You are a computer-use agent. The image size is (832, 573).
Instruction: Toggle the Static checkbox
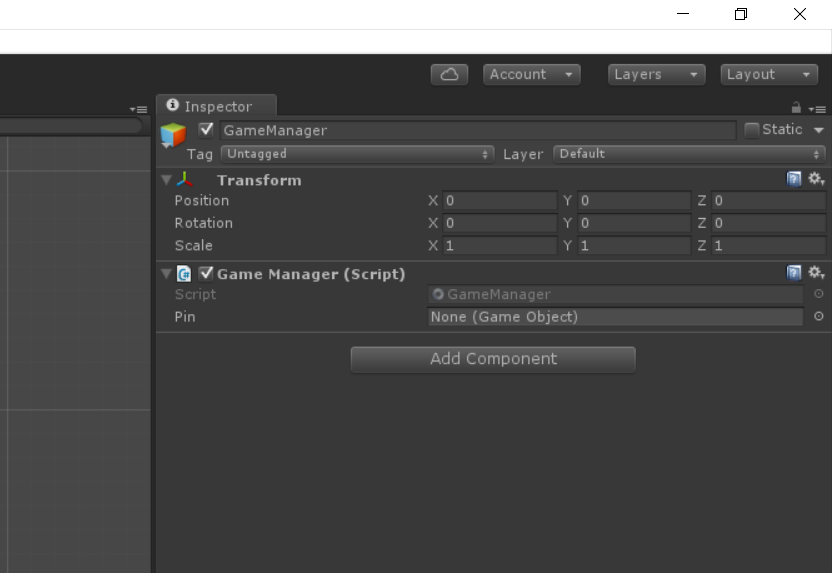751,130
